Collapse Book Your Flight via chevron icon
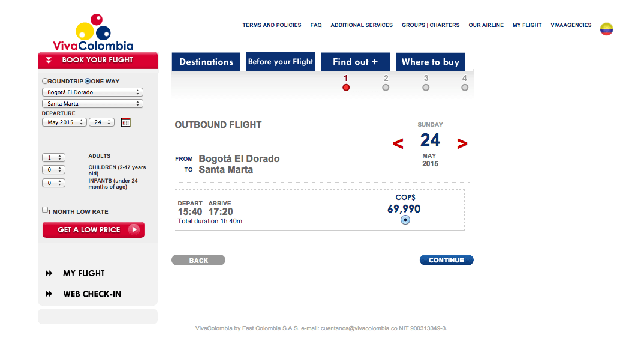Screen dimensions: 644x344 pyautogui.click(x=49, y=60)
